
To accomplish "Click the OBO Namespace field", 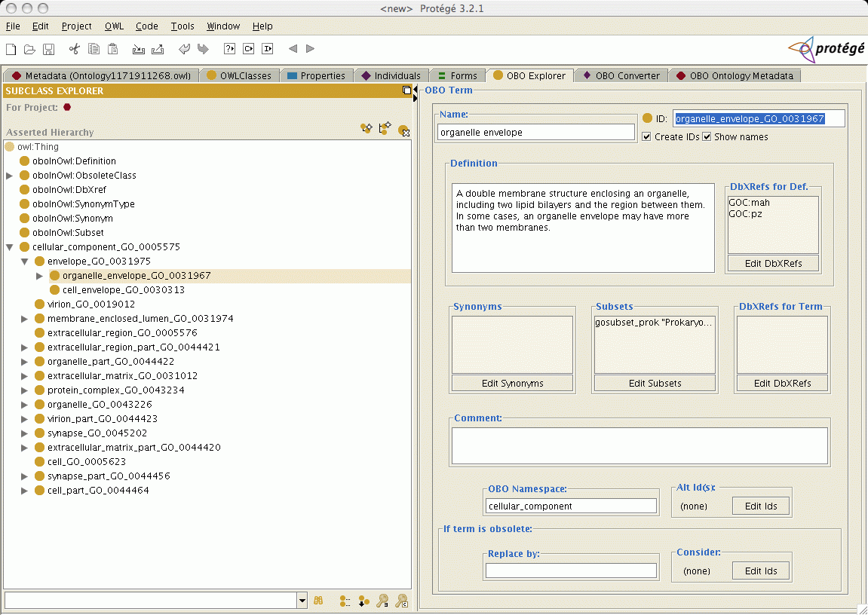I will point(571,506).
